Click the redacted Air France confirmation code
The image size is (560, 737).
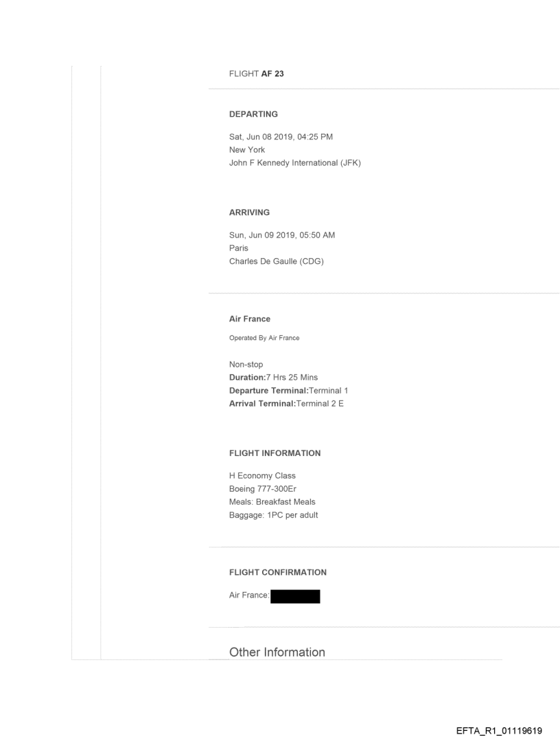(x=295, y=596)
